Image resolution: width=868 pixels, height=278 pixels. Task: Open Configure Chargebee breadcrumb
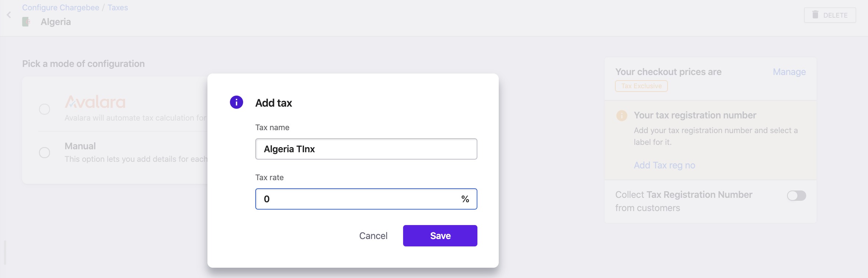(x=61, y=8)
